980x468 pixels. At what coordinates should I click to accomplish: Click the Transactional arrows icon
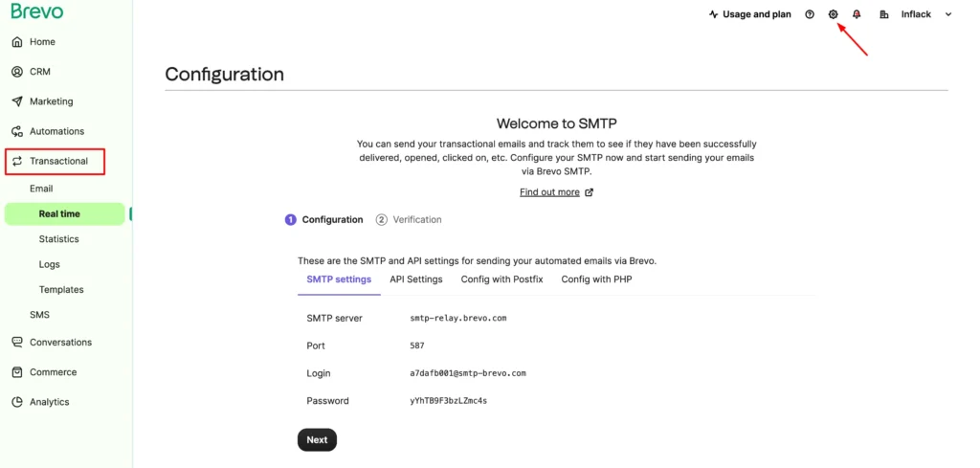click(17, 161)
